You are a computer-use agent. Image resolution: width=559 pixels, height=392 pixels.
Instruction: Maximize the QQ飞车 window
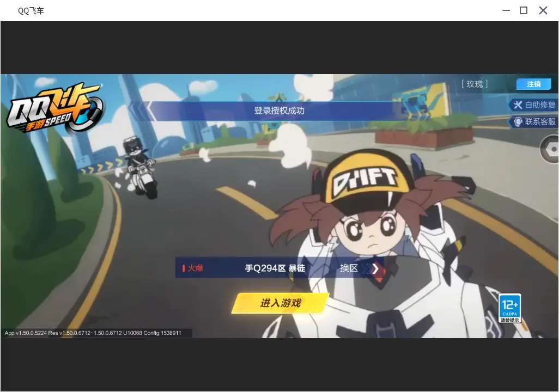[524, 10]
